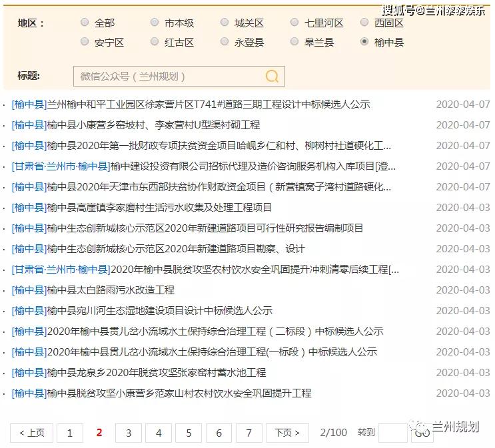Select the 榆中县 radio button

[x=364, y=41]
